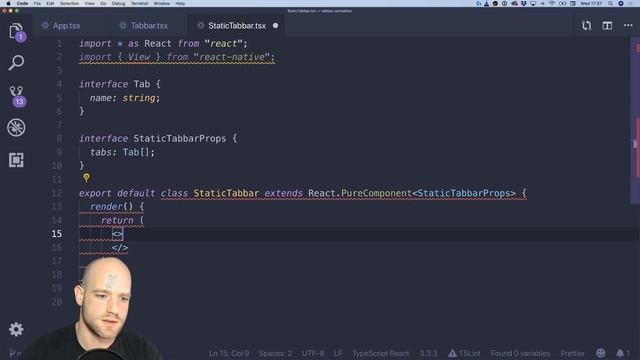640x360 pixels.
Task: Click the Prettier status bar item
Action: tap(572, 353)
